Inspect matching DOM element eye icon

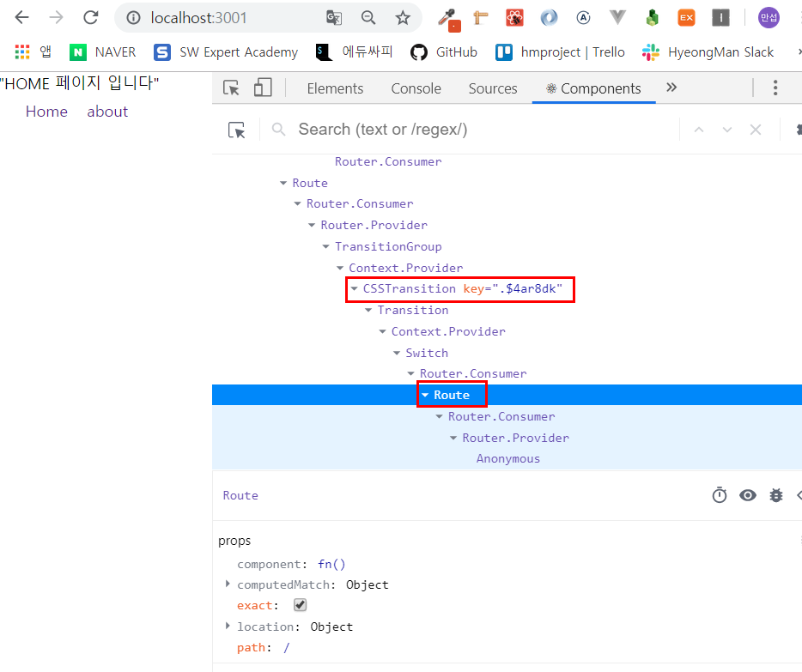tap(748, 495)
